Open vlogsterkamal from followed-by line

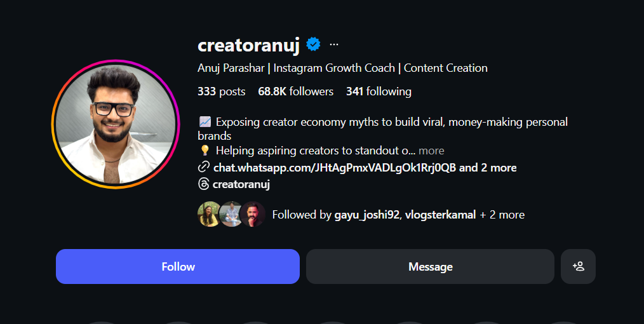[439, 215]
